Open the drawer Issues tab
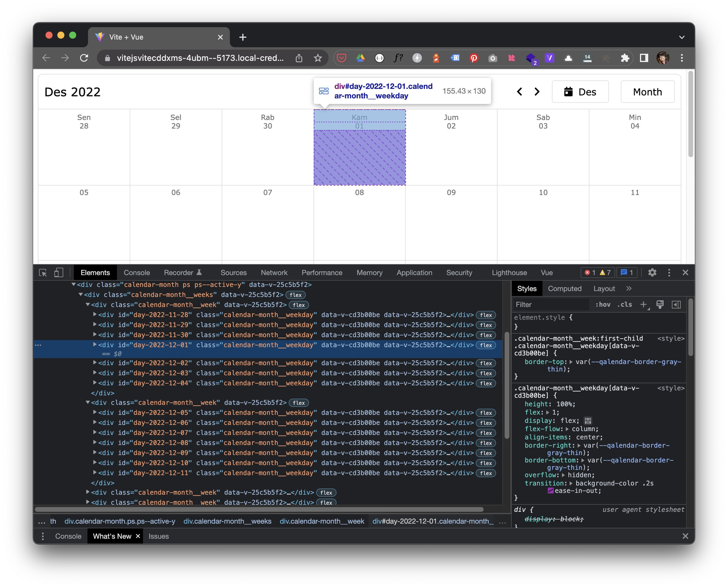 (159, 536)
